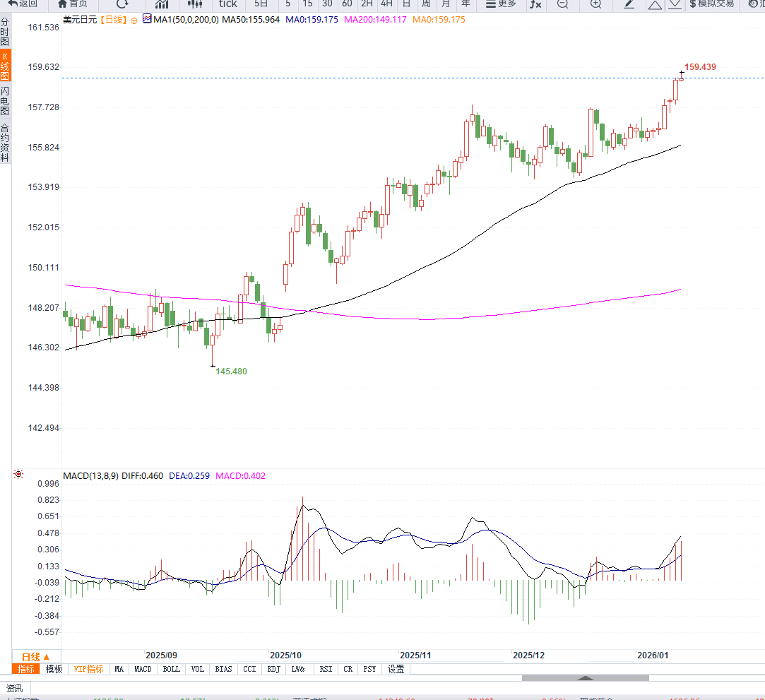The height and width of the screenshot is (700, 765).
Task: Select the 指标 tab
Action: (x=26, y=669)
